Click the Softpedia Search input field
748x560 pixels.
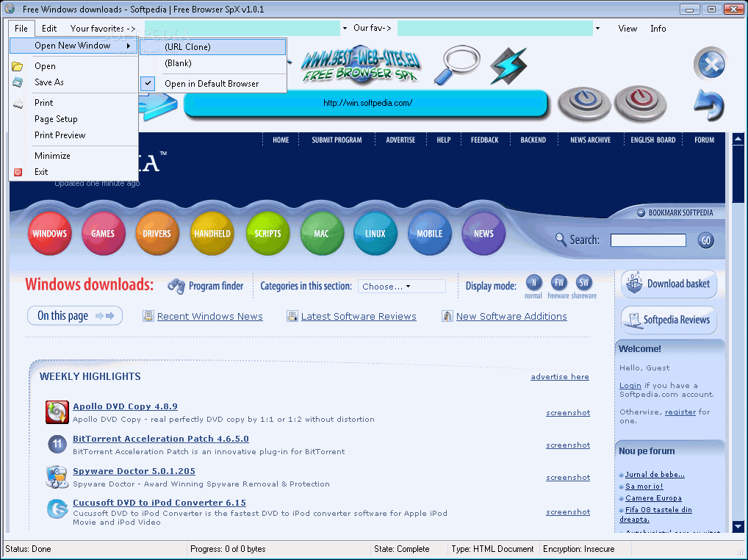pos(648,240)
